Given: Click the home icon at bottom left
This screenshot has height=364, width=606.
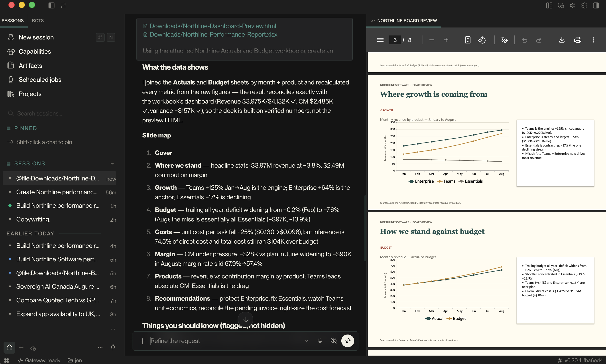Looking at the screenshot, I should 9,347.
